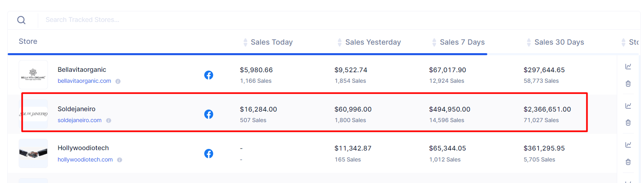
Task: Sort by Sales Yesterday column
Action: [372, 42]
